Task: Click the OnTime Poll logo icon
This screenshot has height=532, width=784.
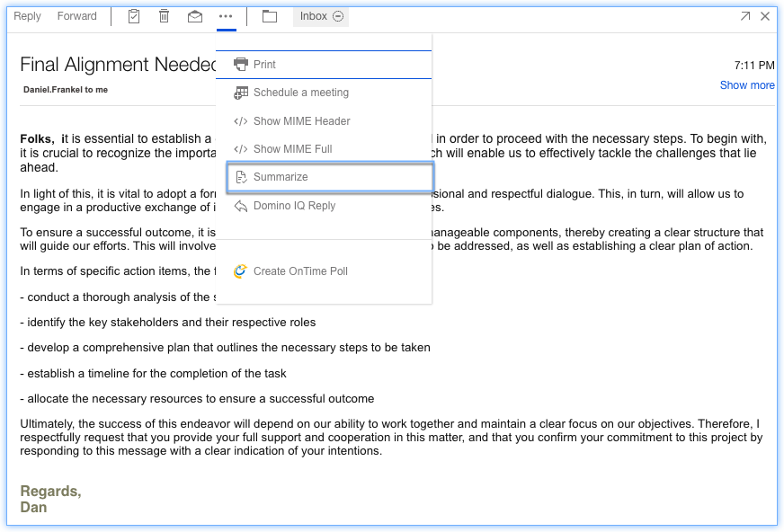Action: 240,270
